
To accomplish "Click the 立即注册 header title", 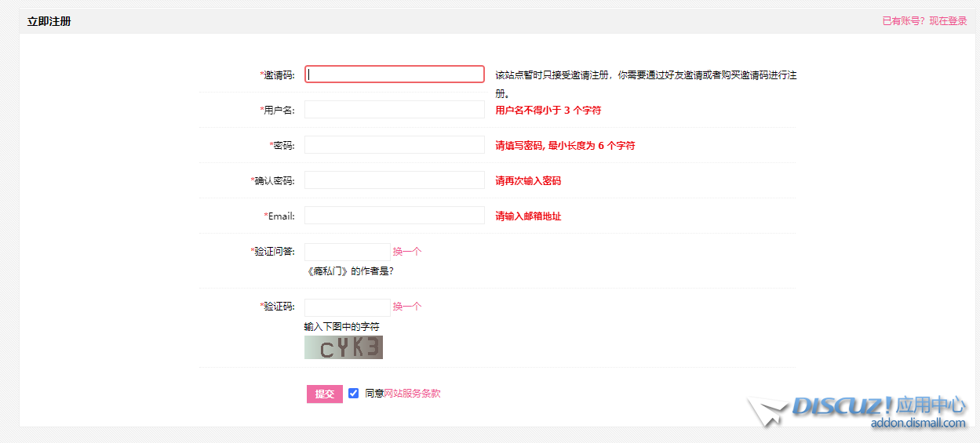I will coord(49,21).
